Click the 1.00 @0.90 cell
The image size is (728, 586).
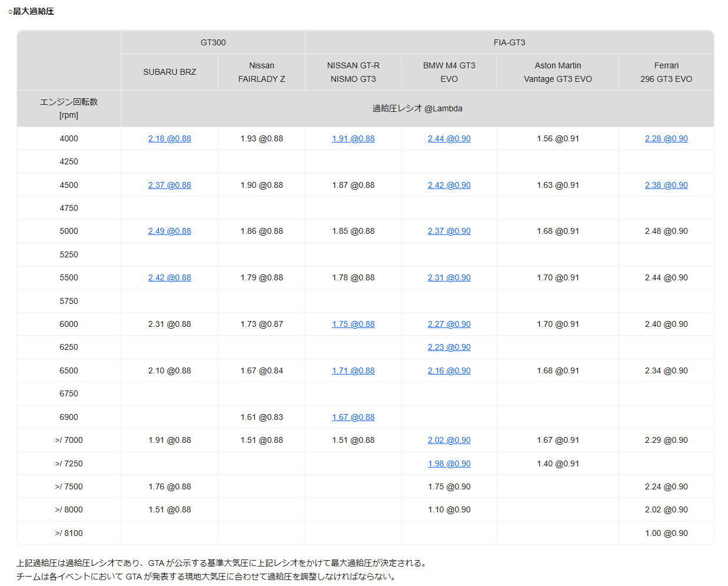(666, 533)
